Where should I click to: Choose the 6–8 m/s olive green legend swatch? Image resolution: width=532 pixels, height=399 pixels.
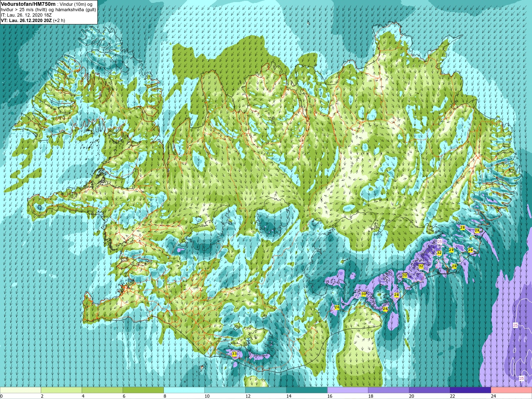pyautogui.click(x=143, y=390)
